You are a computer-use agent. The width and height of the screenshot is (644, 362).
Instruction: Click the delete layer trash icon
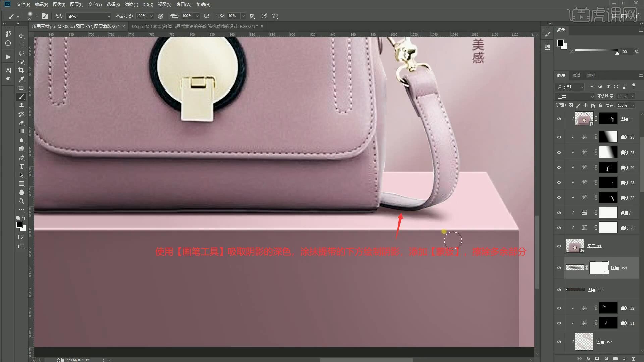click(633, 359)
